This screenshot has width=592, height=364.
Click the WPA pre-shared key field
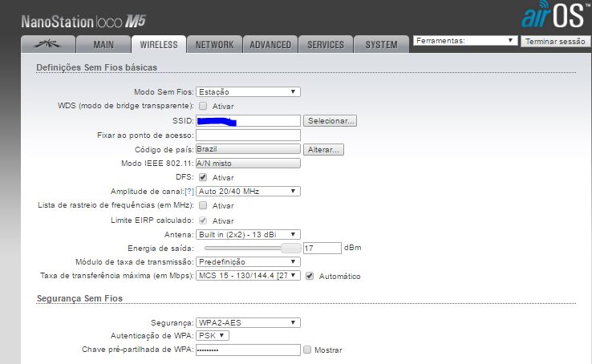click(x=248, y=350)
